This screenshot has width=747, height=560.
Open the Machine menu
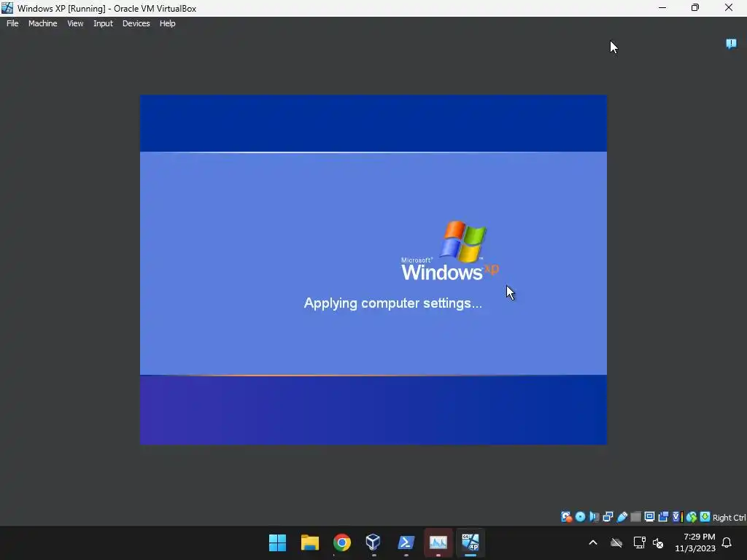coord(42,23)
